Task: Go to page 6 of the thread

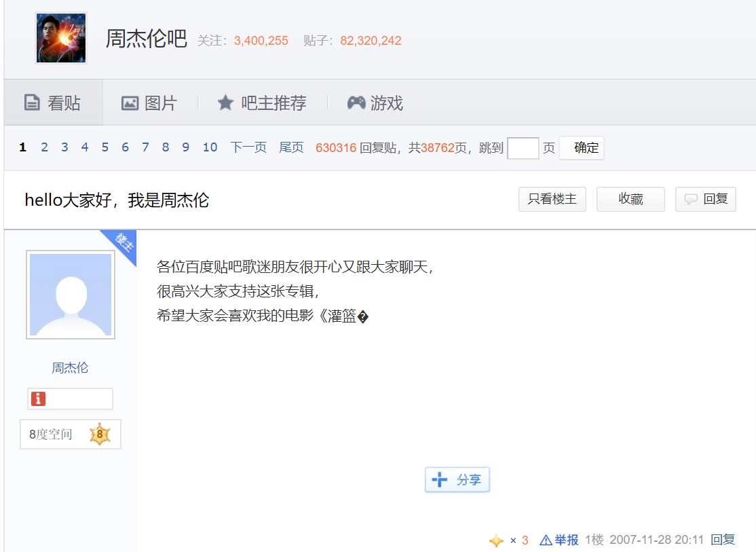Action: 126,147
